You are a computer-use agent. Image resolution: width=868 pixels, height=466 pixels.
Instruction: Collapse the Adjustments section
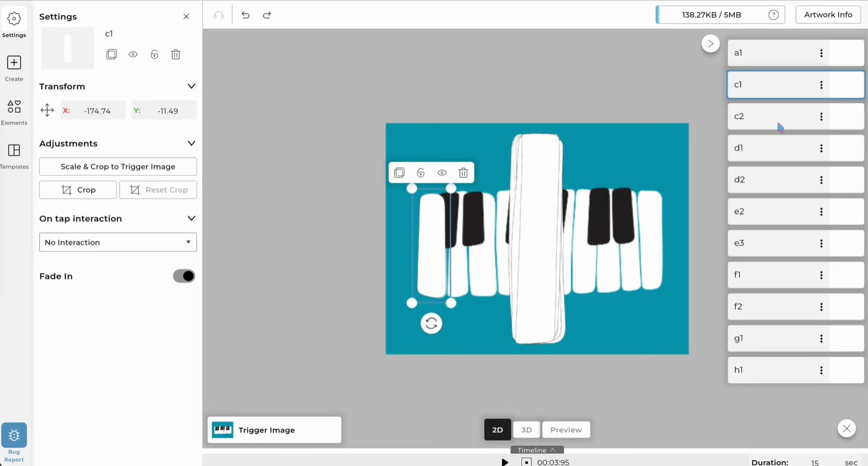coord(191,143)
